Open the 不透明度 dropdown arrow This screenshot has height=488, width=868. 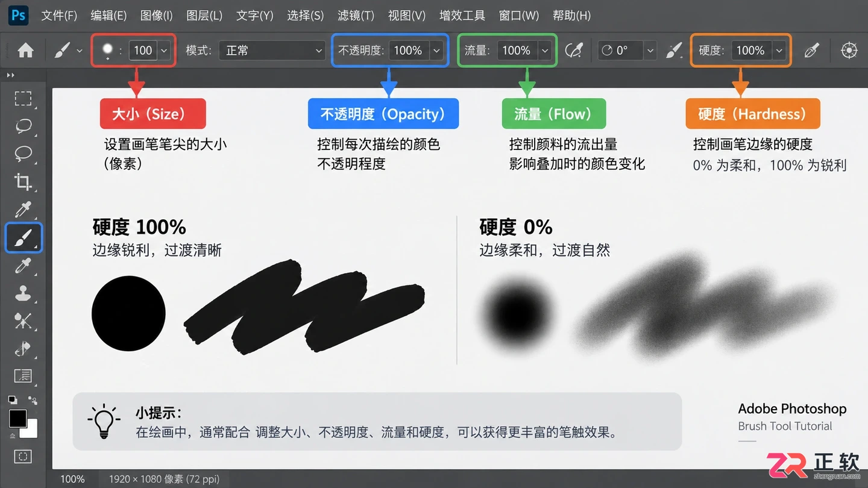click(x=436, y=51)
